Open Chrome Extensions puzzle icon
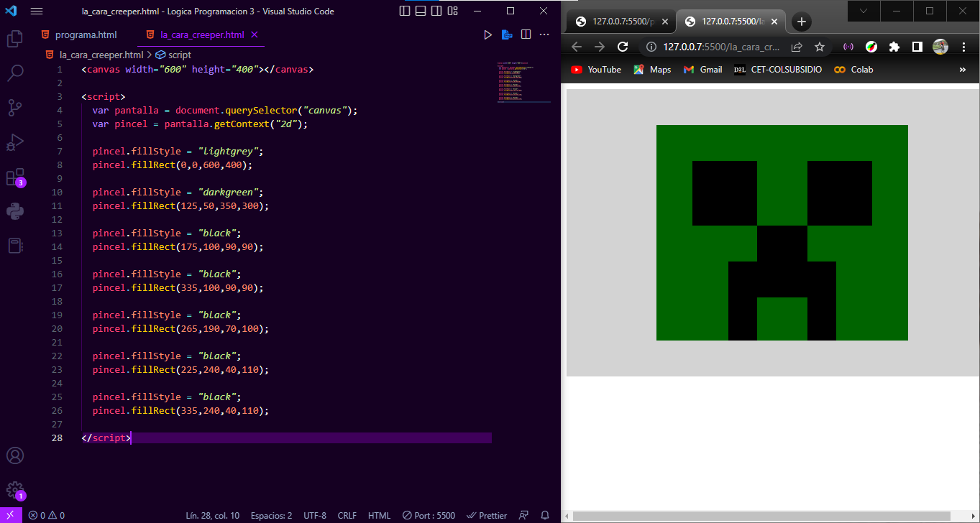Screen dimensions: 980x523 click(x=894, y=47)
